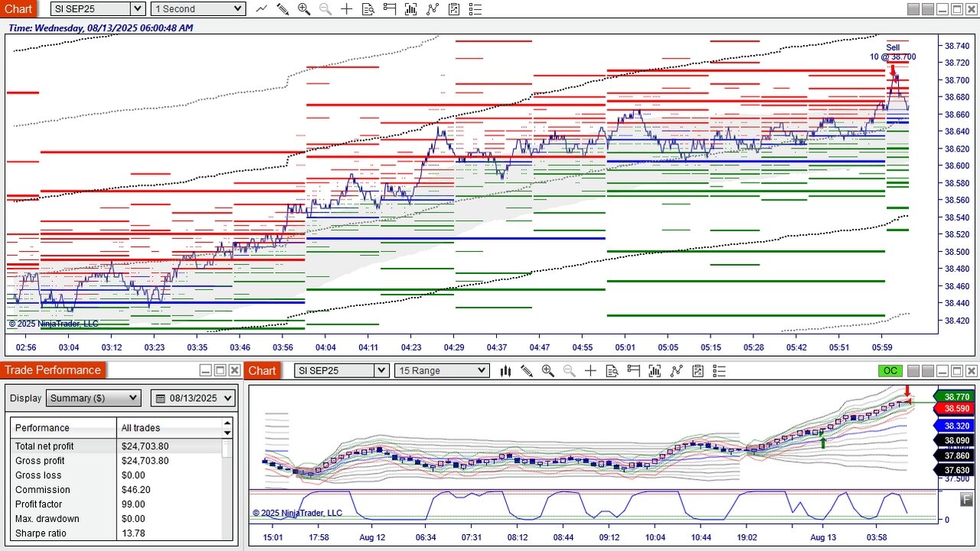Select the Gross profit row label
This screenshot has width=980, height=551.
tap(40, 461)
